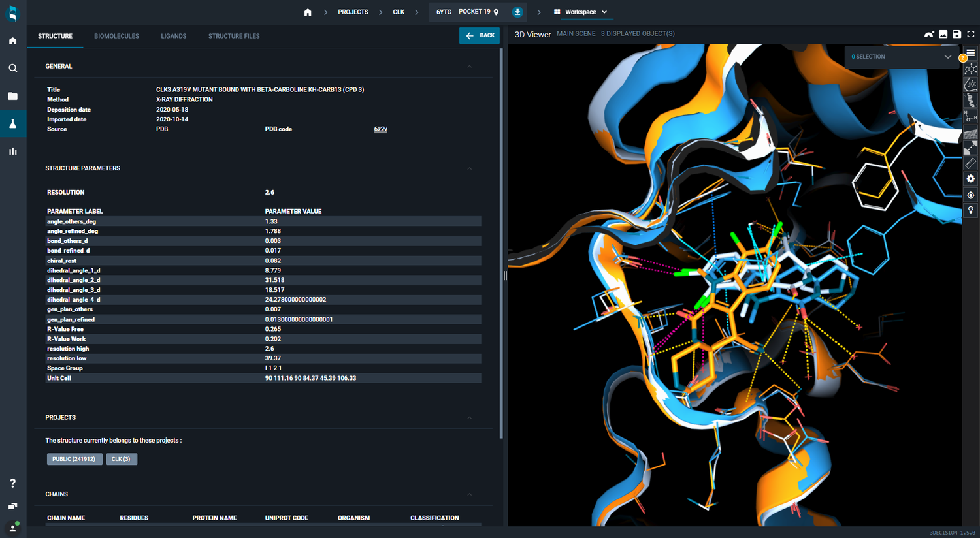The height and width of the screenshot is (538, 980).
Task: Go to CLK breadcrumb
Action: click(x=399, y=12)
